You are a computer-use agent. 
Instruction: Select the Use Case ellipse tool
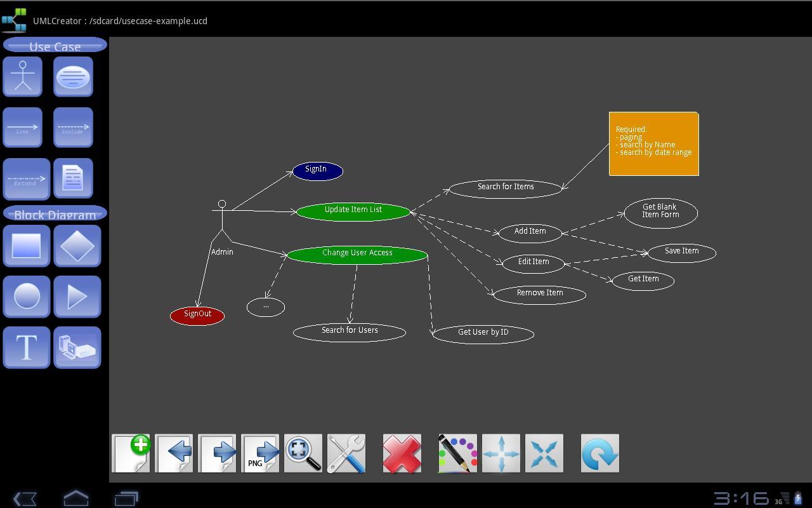73,76
